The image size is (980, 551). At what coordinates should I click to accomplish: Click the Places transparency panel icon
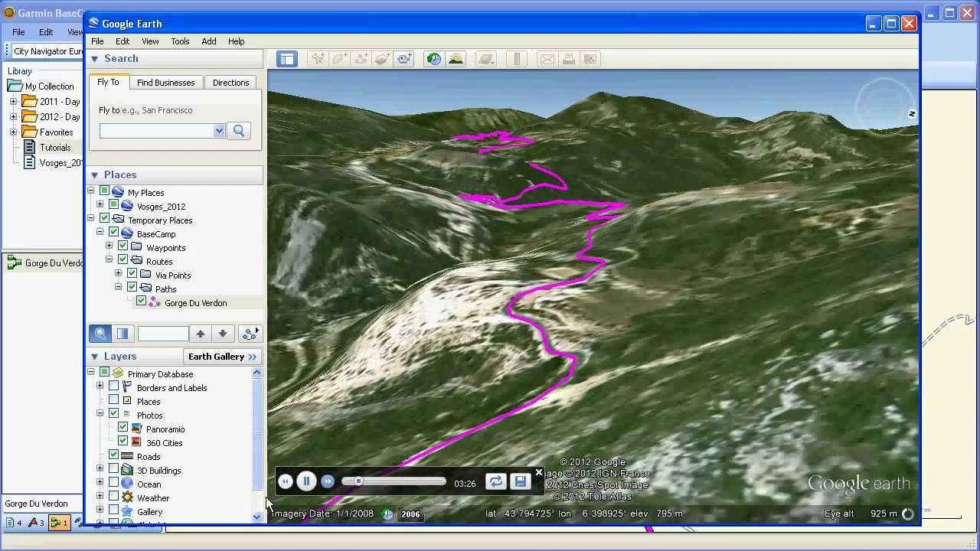tap(122, 334)
